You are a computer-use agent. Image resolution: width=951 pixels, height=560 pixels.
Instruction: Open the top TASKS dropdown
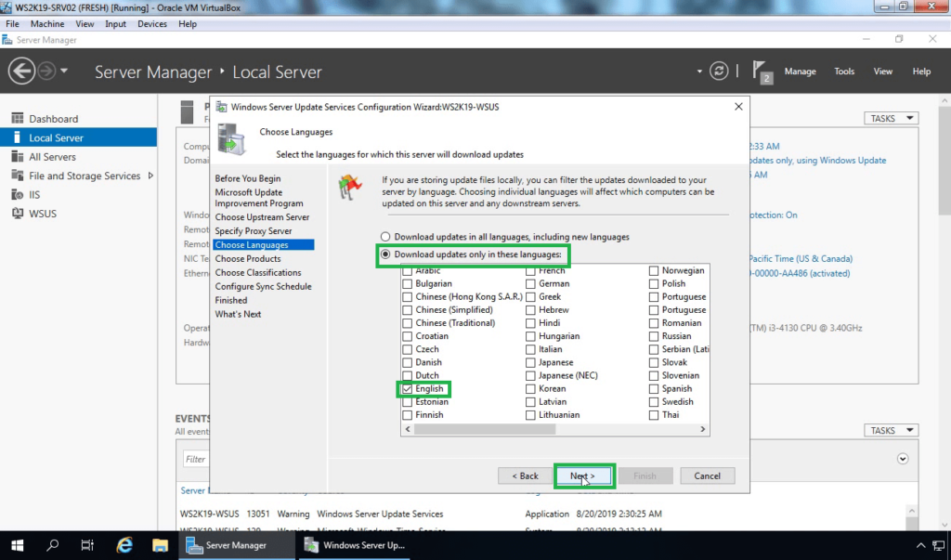pos(891,118)
